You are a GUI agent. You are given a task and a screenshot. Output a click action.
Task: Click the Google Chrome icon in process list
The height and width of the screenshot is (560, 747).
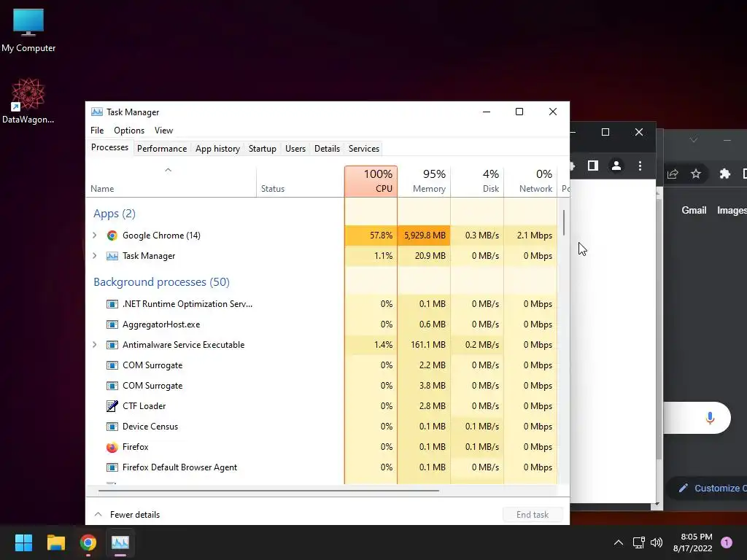coord(112,236)
